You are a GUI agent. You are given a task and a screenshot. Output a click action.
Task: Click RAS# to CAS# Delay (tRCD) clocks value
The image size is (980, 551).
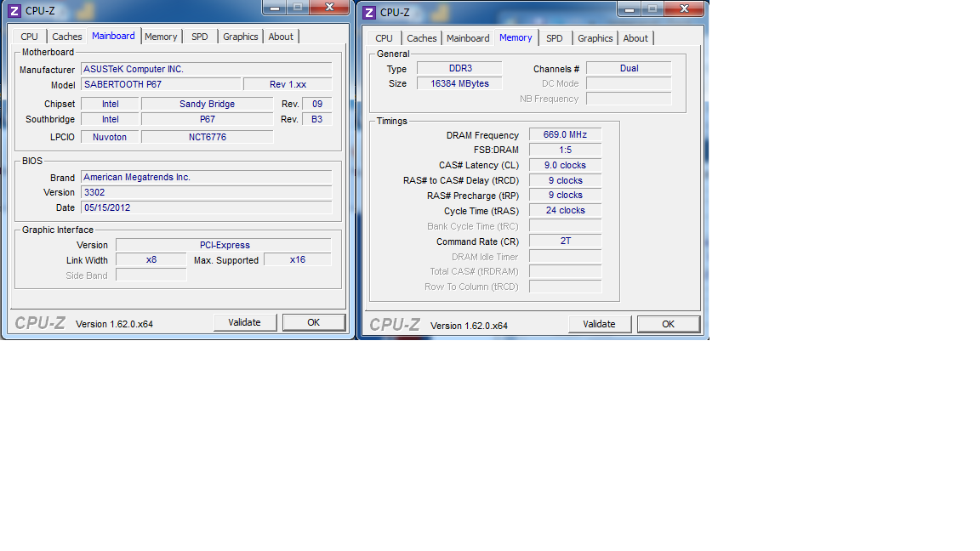[565, 180]
